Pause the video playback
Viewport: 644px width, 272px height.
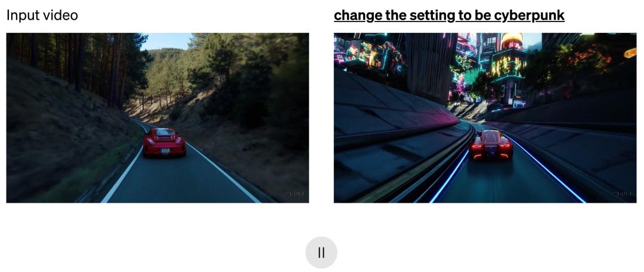321,252
